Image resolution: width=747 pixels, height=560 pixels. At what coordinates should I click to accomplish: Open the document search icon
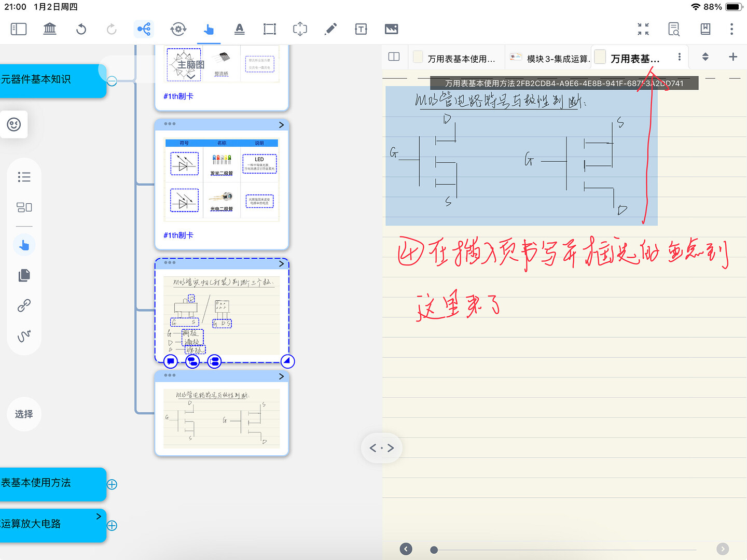(674, 29)
